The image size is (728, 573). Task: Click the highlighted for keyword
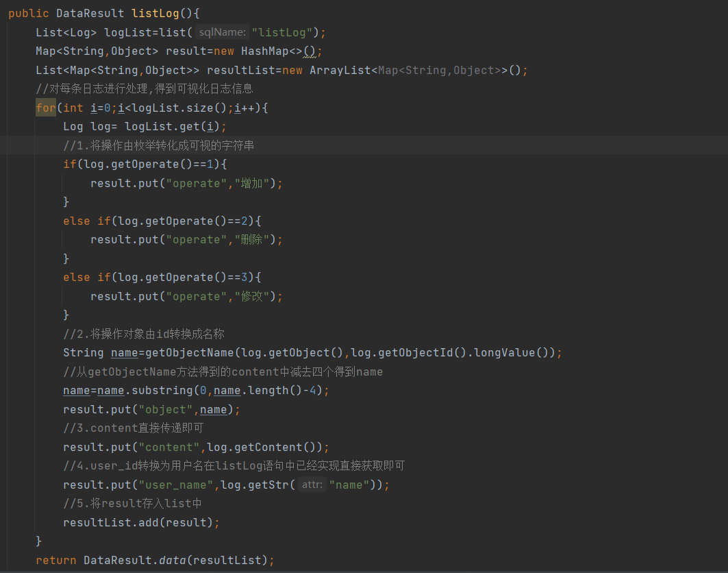46,108
